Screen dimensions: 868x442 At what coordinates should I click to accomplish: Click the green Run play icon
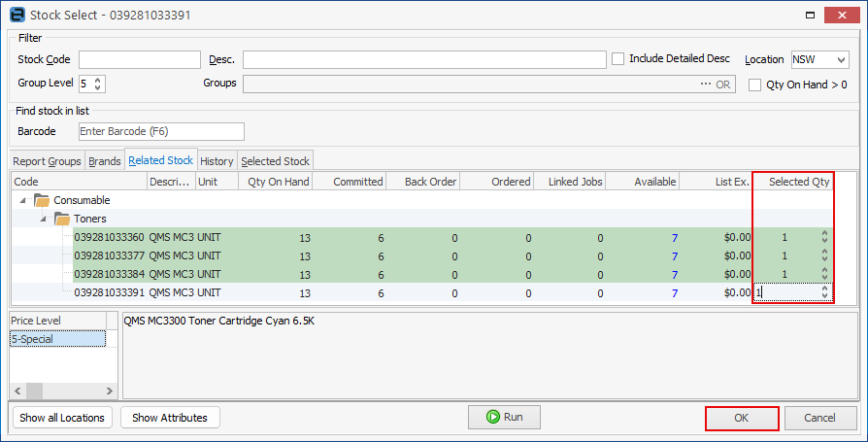(492, 417)
